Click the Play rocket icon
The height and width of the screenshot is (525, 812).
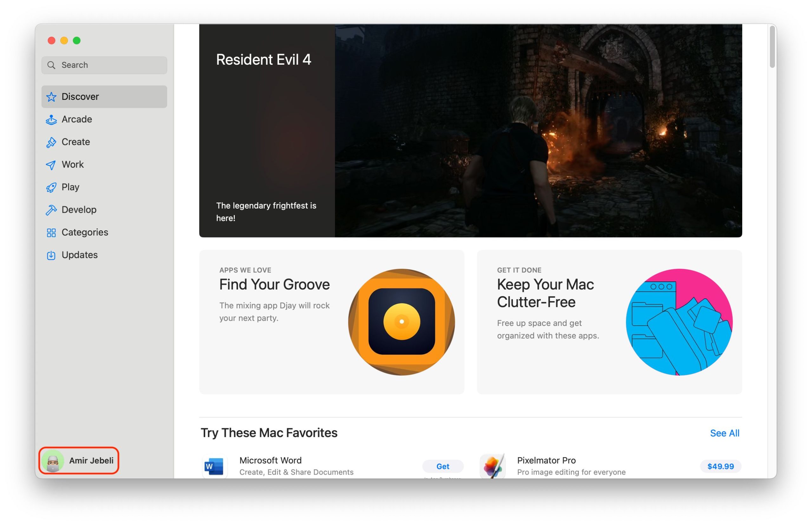(x=51, y=187)
